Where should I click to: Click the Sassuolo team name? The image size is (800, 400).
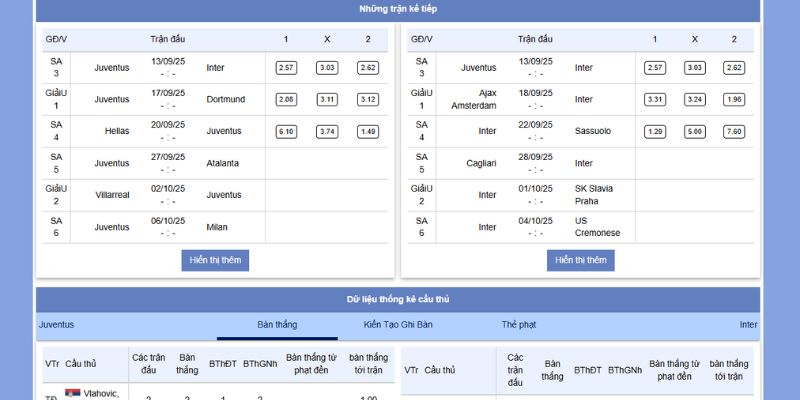(592, 131)
